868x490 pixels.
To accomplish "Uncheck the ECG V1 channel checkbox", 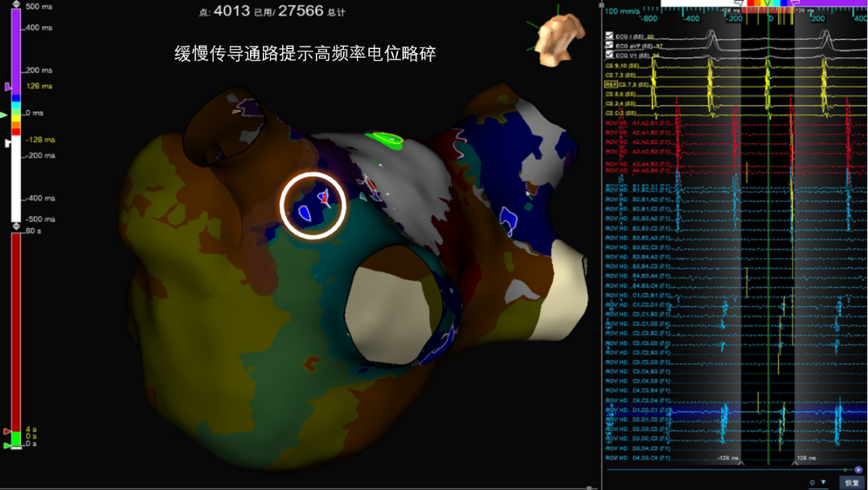I will (609, 55).
